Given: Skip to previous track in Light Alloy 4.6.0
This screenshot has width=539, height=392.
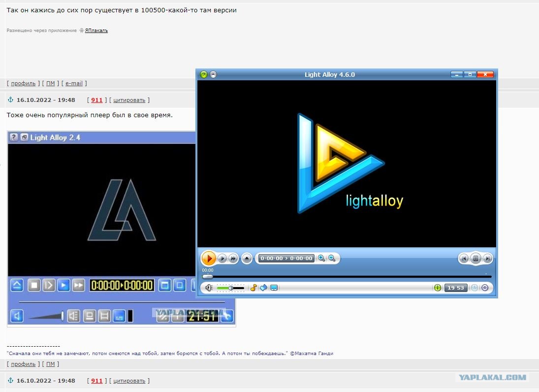Looking at the screenshot, I should [464, 258].
